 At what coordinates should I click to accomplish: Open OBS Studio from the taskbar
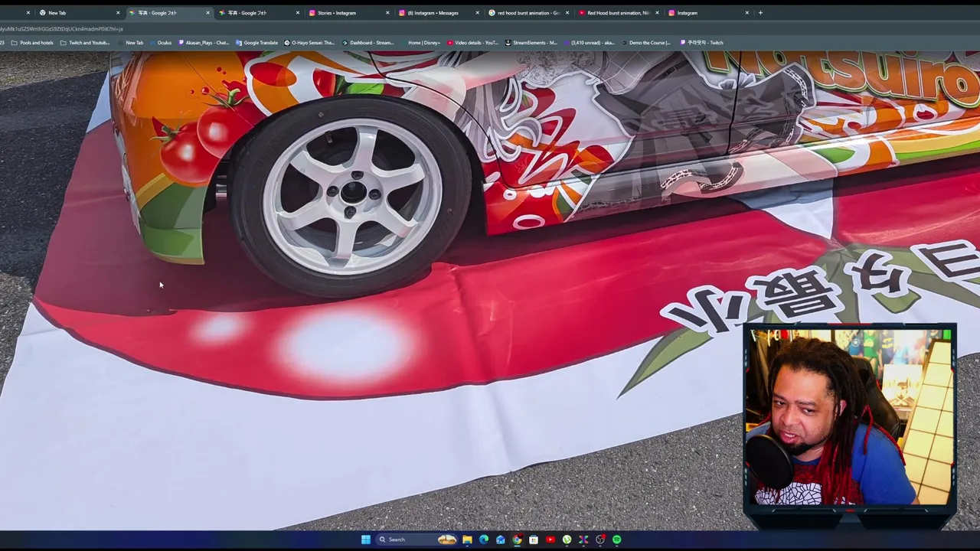point(600,540)
